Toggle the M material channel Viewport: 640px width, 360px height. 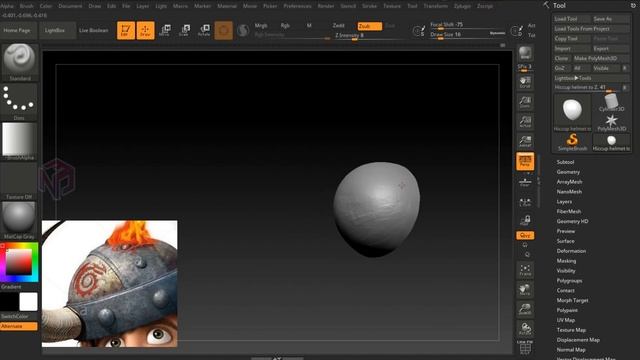pos(309,26)
